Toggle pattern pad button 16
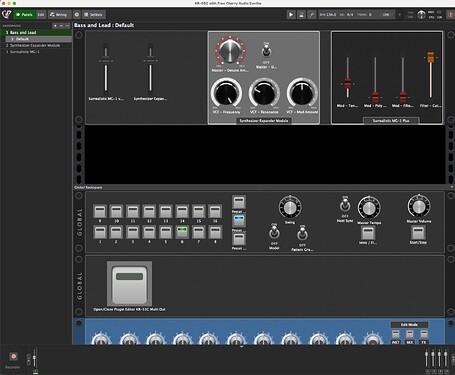The width and height of the screenshot is (455, 375). 215,211
